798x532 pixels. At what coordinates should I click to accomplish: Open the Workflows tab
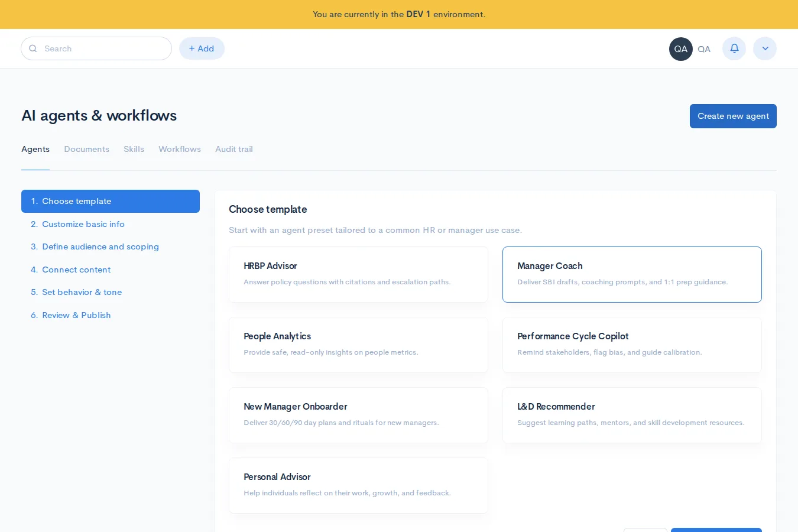(180, 149)
